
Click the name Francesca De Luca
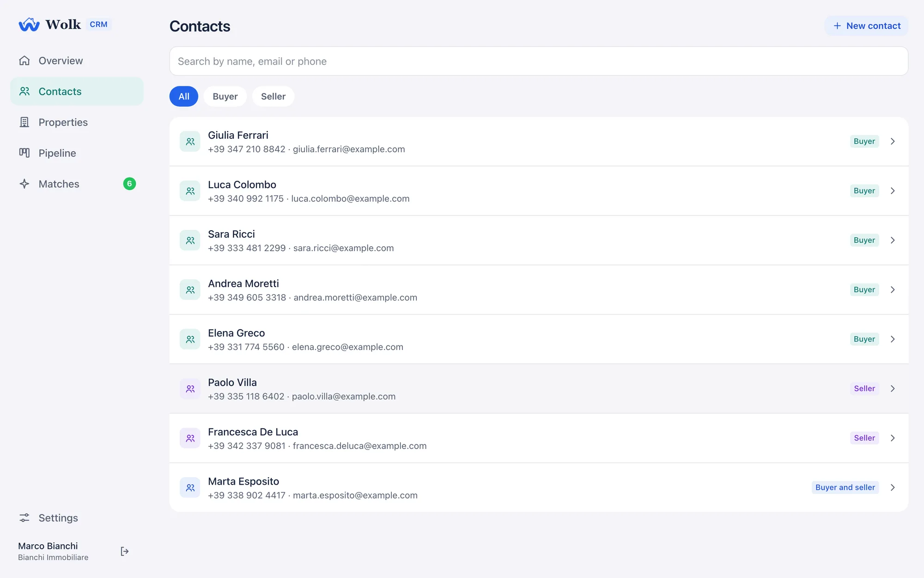pos(253,432)
